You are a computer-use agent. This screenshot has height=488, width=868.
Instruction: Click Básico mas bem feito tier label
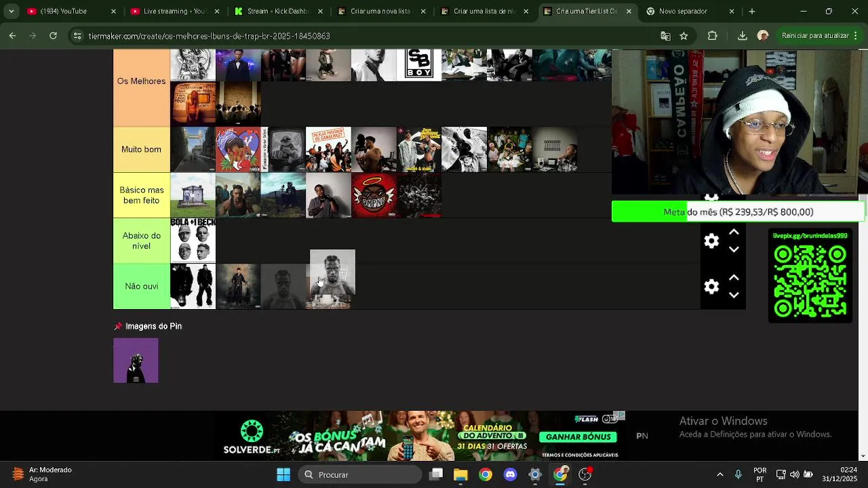(x=141, y=195)
